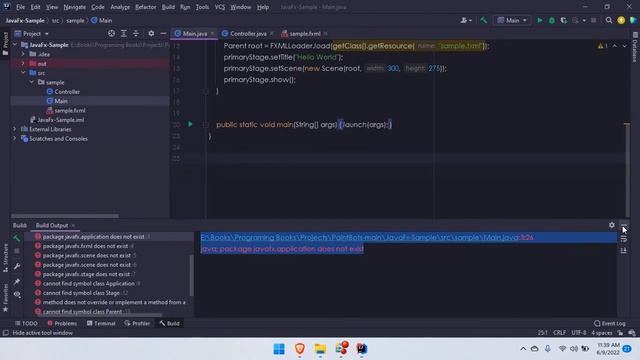The image size is (640, 360).
Task: Open the TODO tool window
Action: coord(27,323)
